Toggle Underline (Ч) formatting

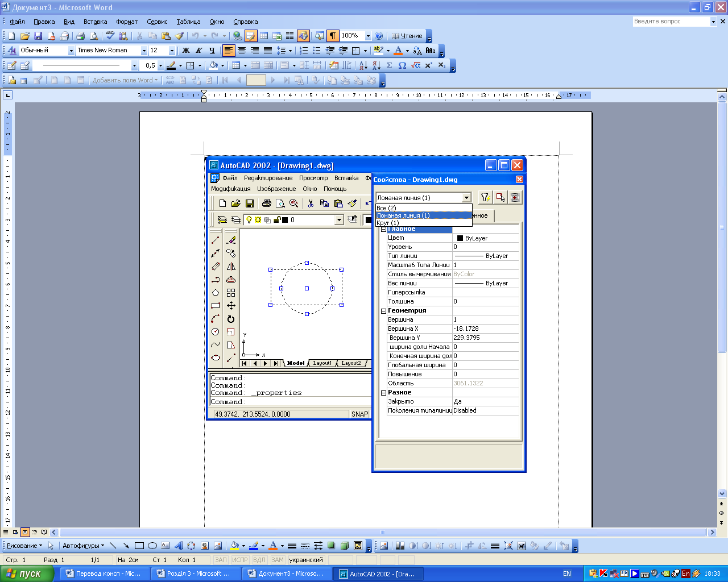[x=212, y=51]
